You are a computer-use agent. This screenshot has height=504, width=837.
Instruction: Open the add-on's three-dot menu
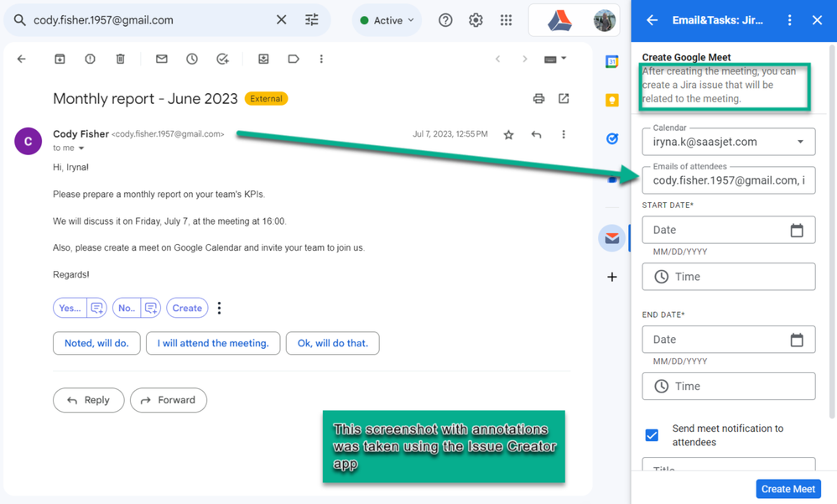pyautogui.click(x=789, y=20)
